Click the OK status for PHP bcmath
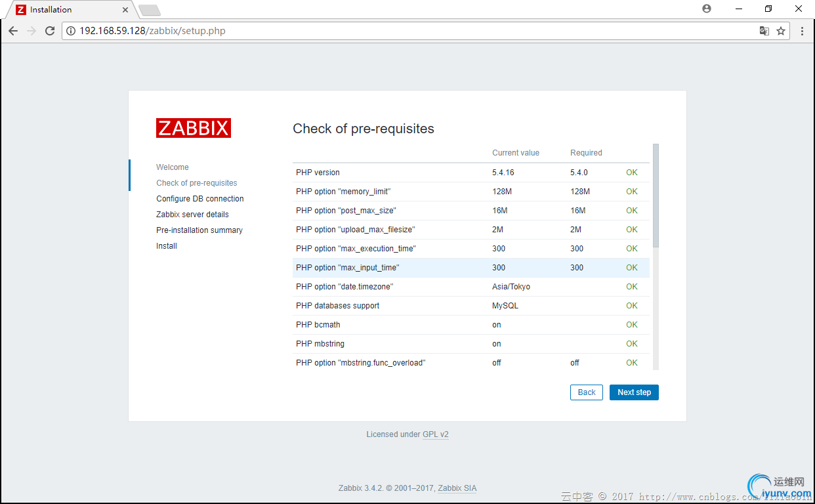815x504 pixels. [x=632, y=325]
